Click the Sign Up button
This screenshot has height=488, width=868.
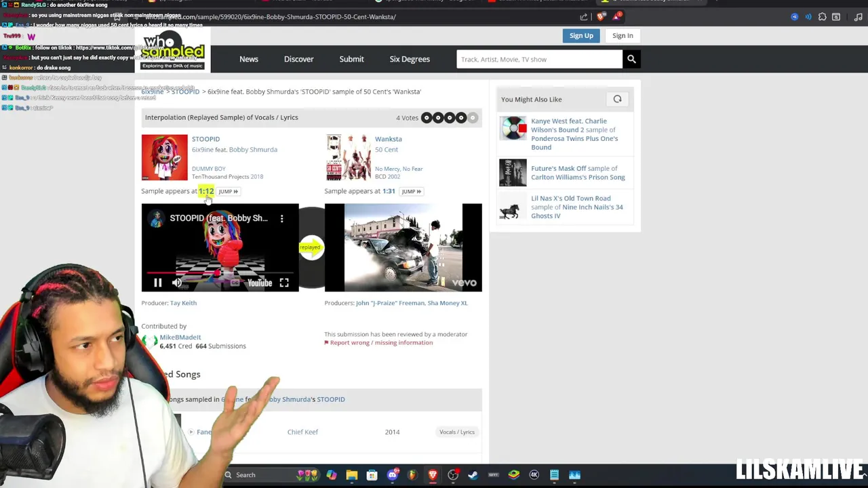[x=581, y=36]
